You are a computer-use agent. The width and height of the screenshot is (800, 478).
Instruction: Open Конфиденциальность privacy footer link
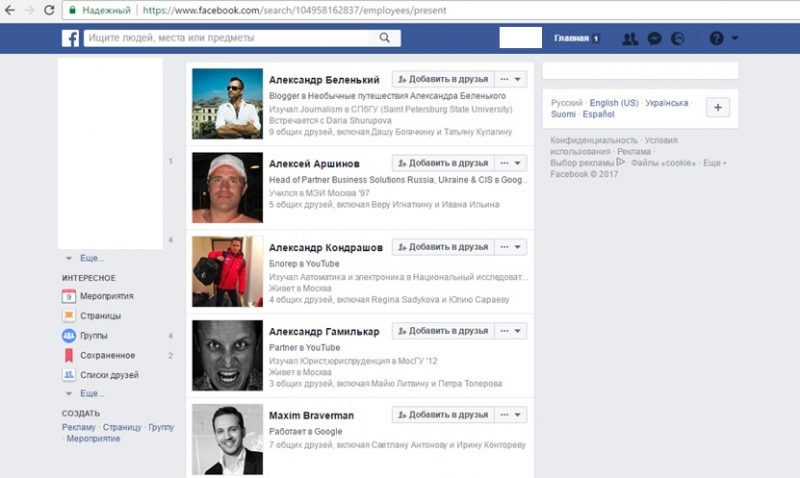pos(594,140)
